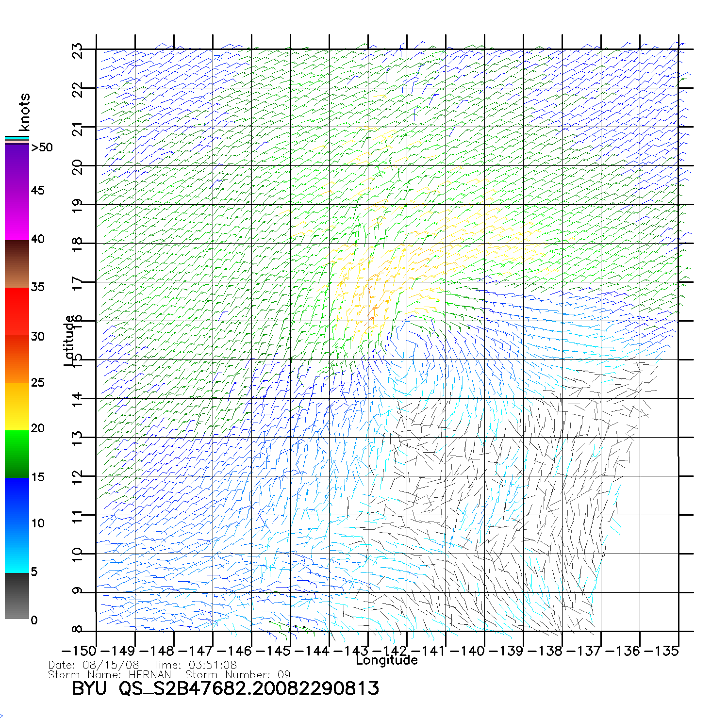This screenshot has height=718, width=728.
Task: Choose the dark blue 10–15 knots band
Action: click(17, 501)
